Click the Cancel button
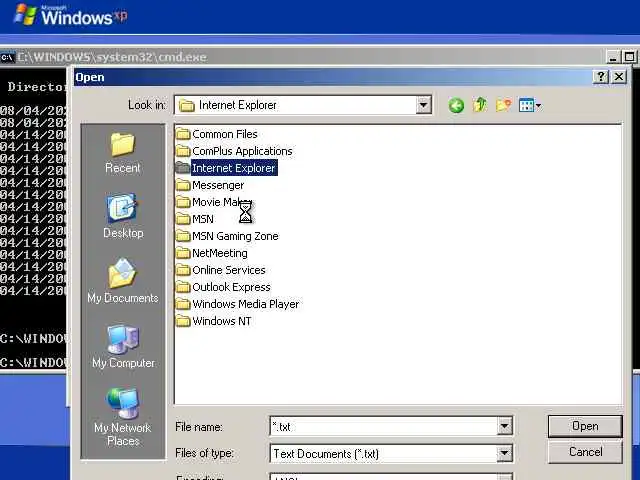The width and height of the screenshot is (640, 480). (x=585, y=452)
